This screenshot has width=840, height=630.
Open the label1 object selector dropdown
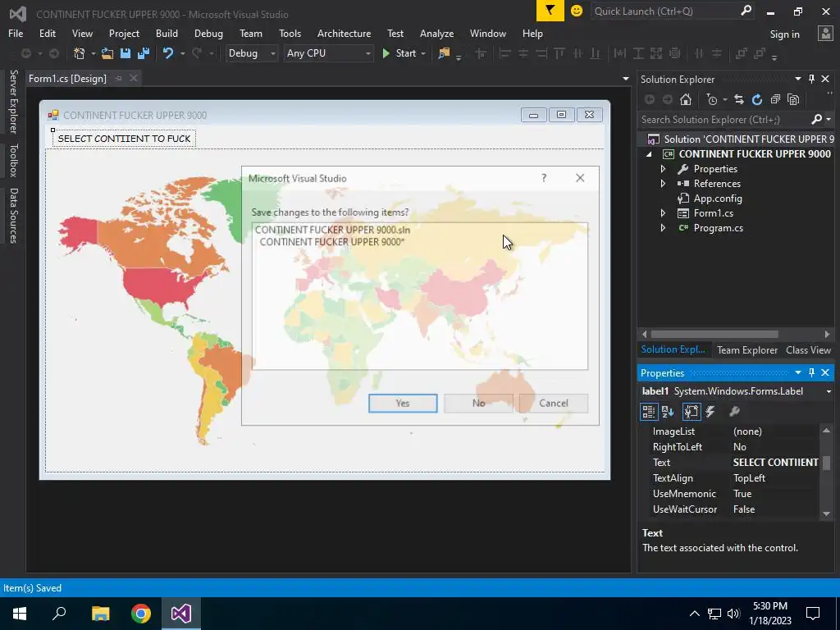pos(829,391)
